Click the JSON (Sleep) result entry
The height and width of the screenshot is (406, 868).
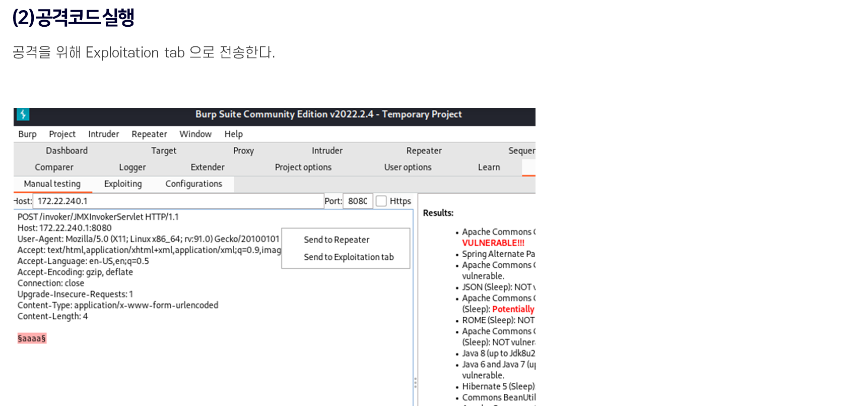(498, 287)
